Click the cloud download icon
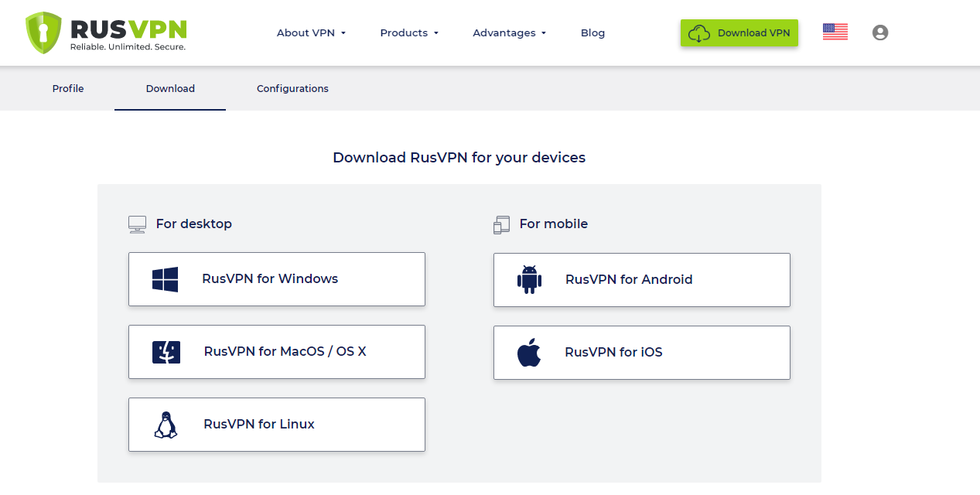This screenshot has width=980, height=495. tap(699, 32)
